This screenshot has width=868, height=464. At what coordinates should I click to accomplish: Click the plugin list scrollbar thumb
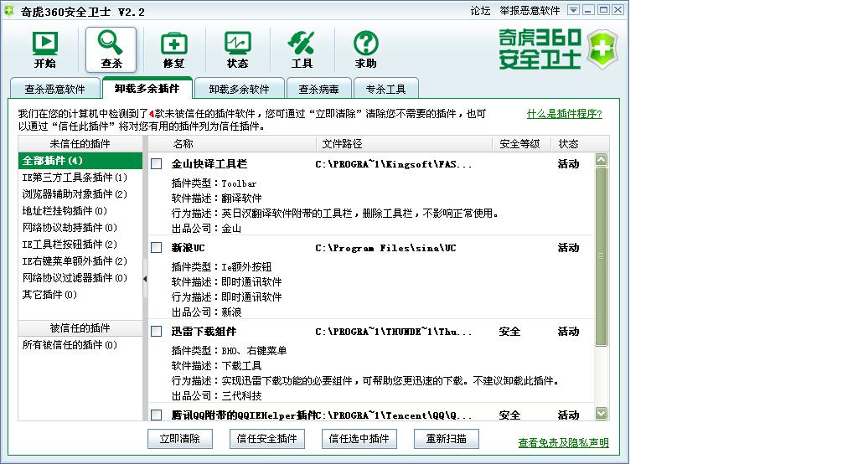[602, 256]
